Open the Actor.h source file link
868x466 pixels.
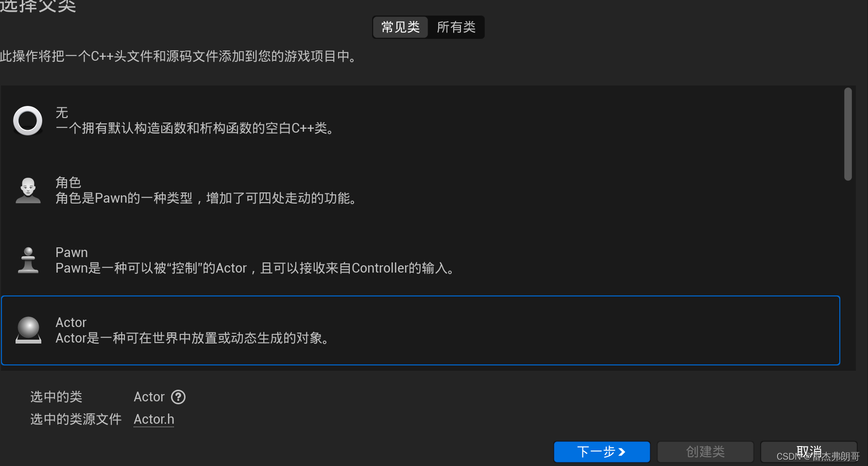(x=153, y=419)
